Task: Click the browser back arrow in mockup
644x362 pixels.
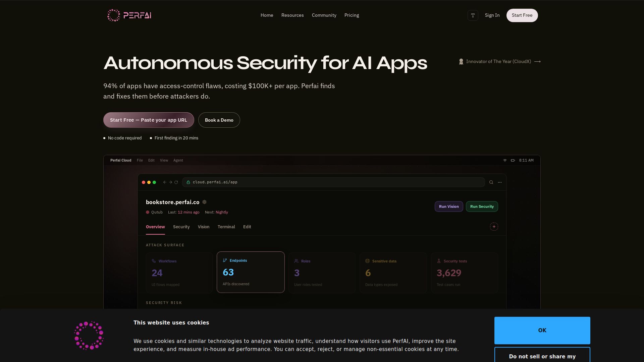Action: pyautogui.click(x=165, y=182)
